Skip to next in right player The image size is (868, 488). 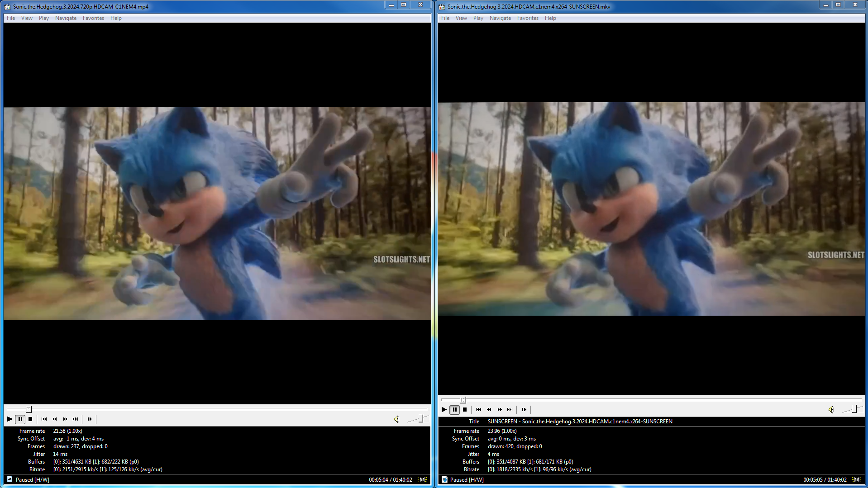(x=510, y=410)
